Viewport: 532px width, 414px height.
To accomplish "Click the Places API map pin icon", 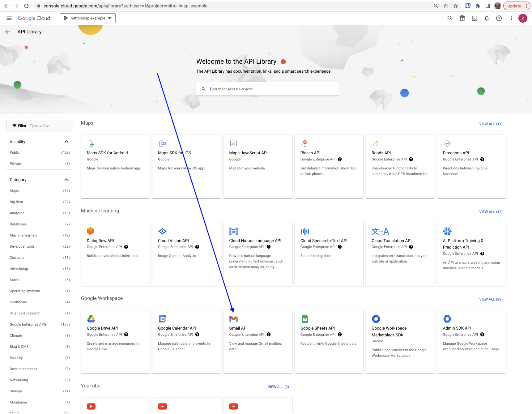I will pyautogui.click(x=305, y=143).
